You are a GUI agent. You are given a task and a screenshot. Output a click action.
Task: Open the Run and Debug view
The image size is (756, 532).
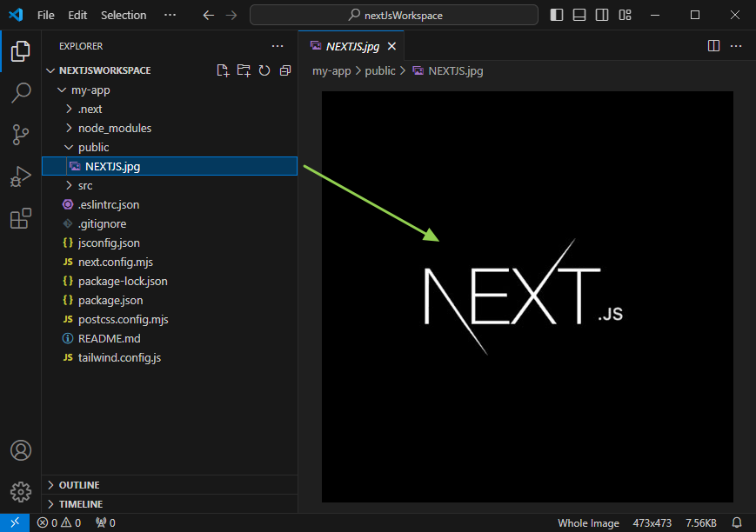click(x=20, y=176)
